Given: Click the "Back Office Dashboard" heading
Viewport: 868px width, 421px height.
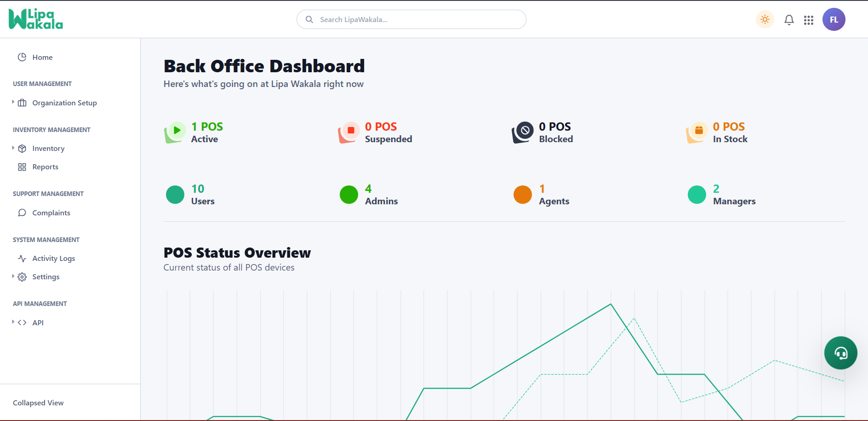Looking at the screenshot, I should (x=264, y=66).
